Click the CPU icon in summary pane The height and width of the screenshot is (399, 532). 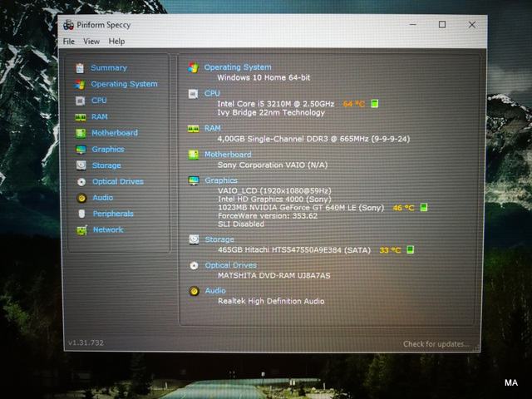click(x=193, y=94)
